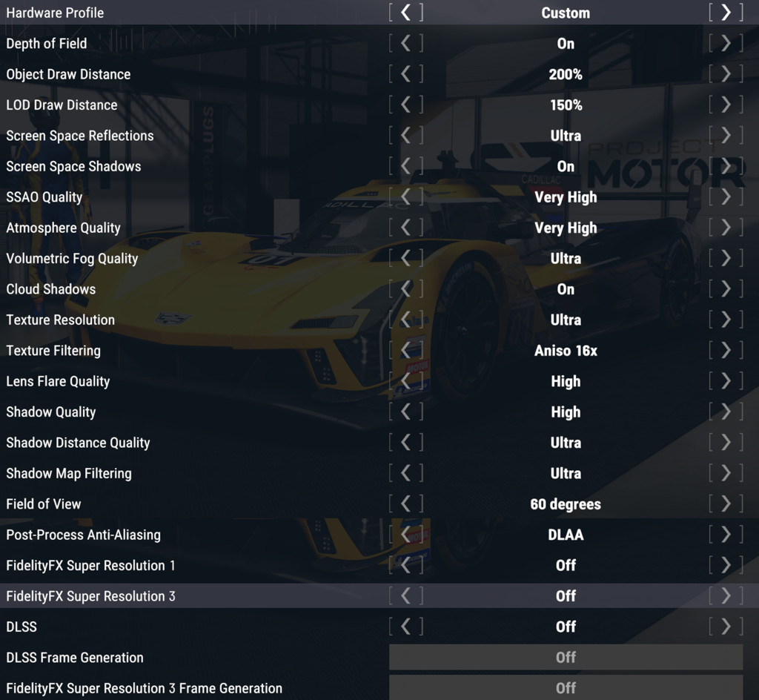Viewport: 759px width, 700px height.
Task: Select the Shadow Map Filtering row label
Action: coord(69,473)
